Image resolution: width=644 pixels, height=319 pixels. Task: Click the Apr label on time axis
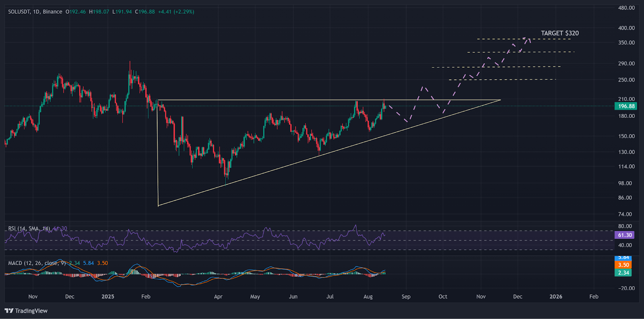[218, 296]
